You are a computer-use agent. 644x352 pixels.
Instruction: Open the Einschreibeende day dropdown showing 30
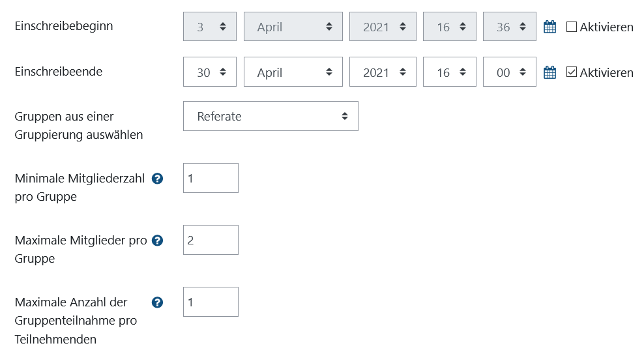pos(209,72)
